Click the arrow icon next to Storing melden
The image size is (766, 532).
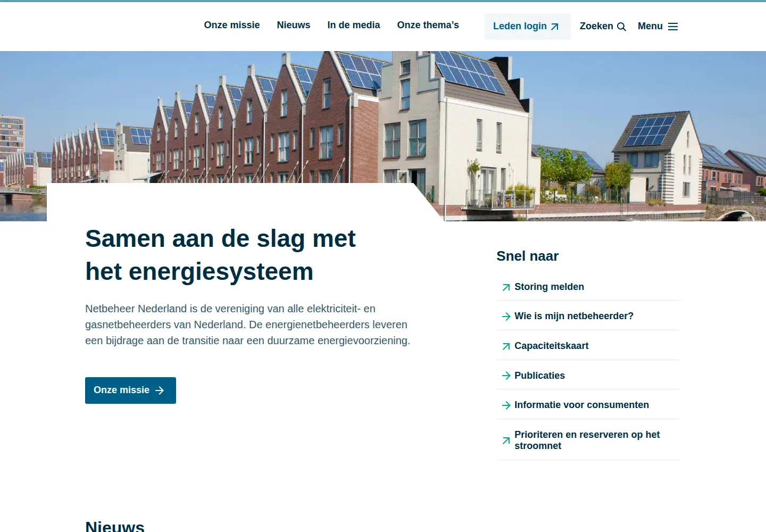[x=506, y=287]
